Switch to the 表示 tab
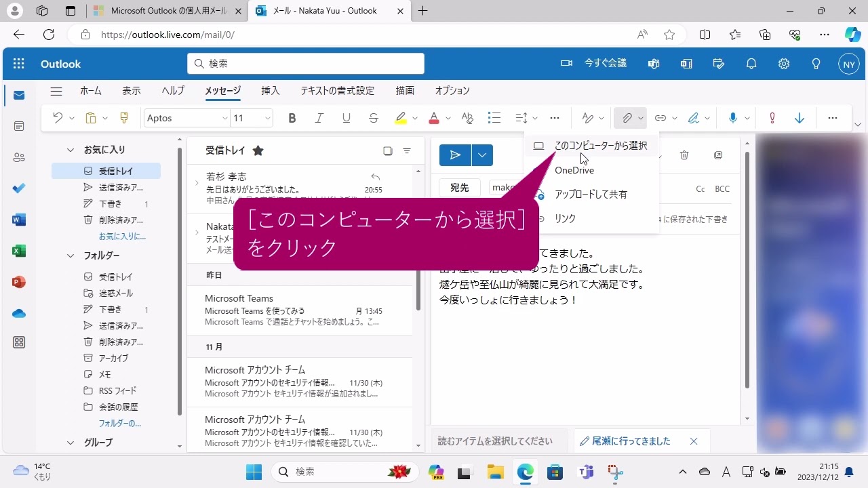This screenshot has height=488, width=868. pos(132,90)
